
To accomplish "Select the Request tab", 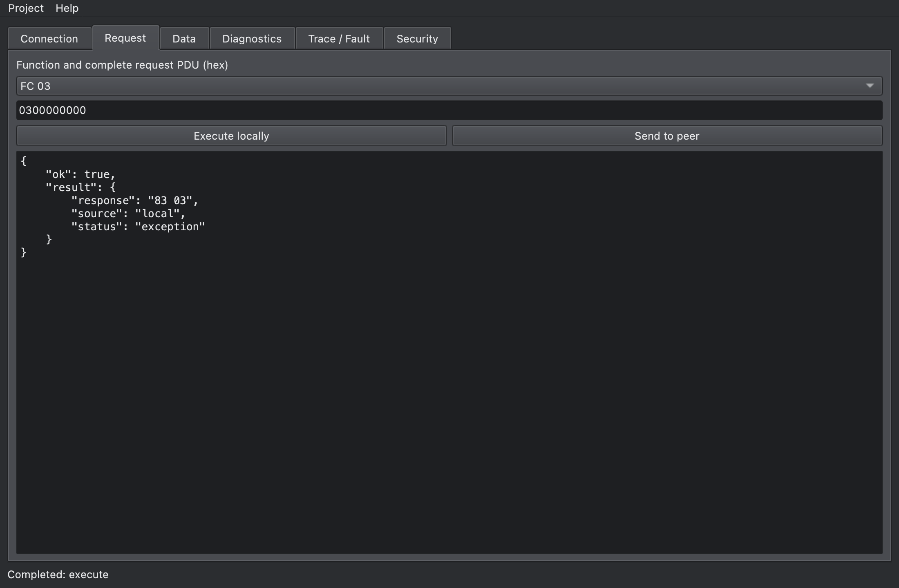I will coord(125,38).
